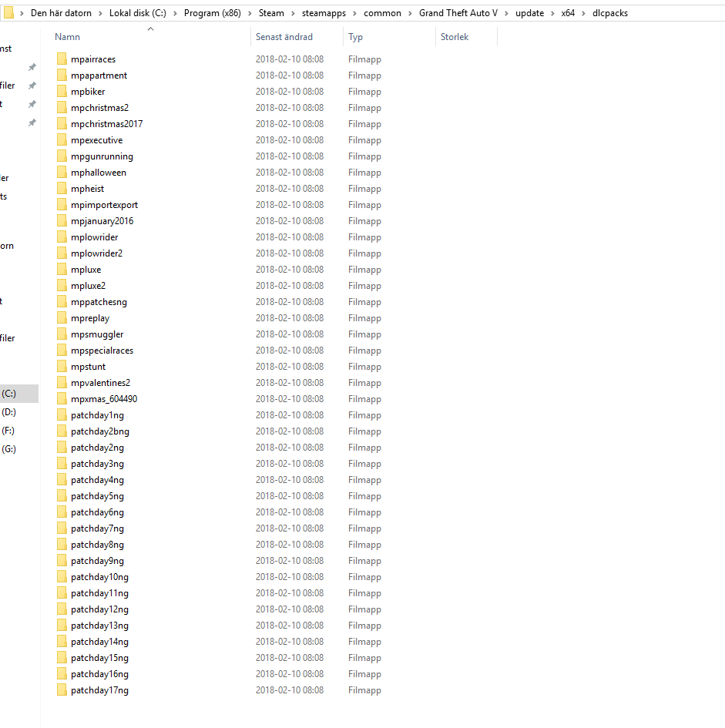The width and height of the screenshot is (725, 728).
Task: Go to Steam in address breadcrumb
Action: tap(271, 13)
